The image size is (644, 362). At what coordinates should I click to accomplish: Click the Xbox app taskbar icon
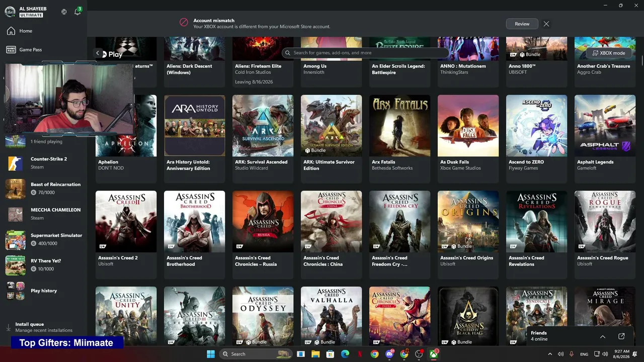click(x=434, y=354)
